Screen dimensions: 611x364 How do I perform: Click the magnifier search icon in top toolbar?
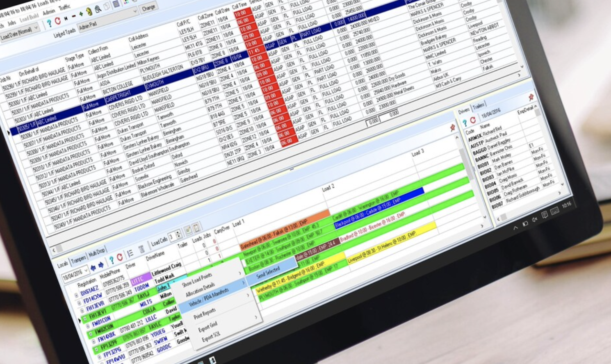pyautogui.click(x=98, y=9)
